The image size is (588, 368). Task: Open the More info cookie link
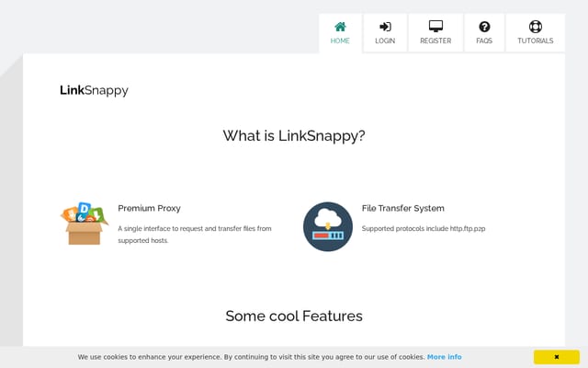[x=444, y=357]
